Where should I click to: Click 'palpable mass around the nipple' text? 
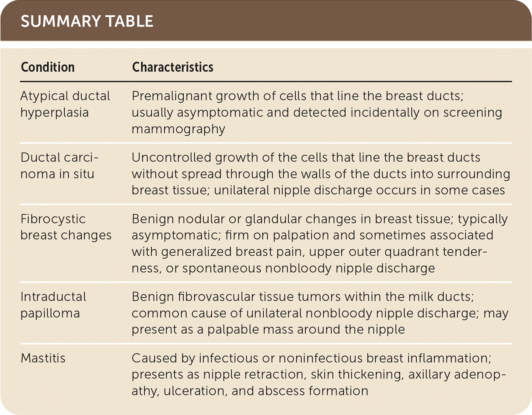306,329
